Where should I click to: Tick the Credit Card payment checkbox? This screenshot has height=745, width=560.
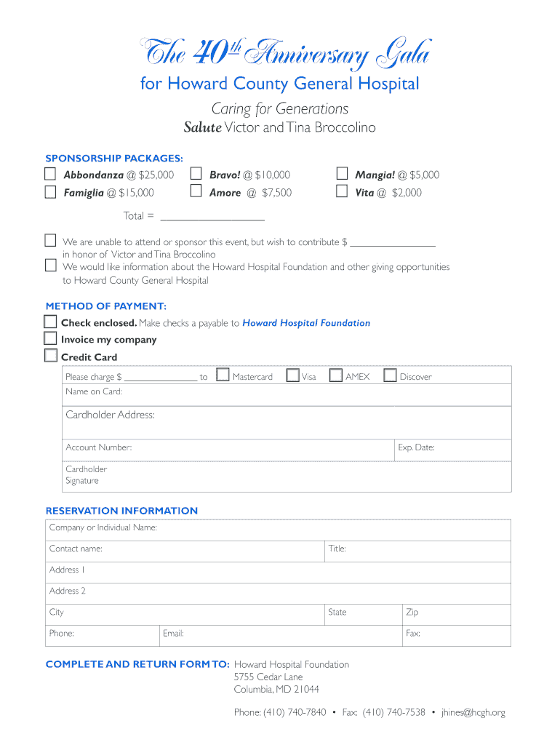[x=50, y=356]
